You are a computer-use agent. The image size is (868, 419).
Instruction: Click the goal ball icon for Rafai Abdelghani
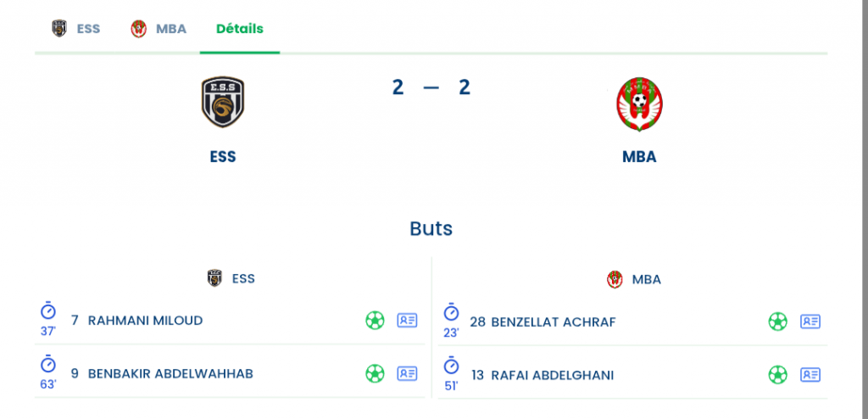click(777, 374)
